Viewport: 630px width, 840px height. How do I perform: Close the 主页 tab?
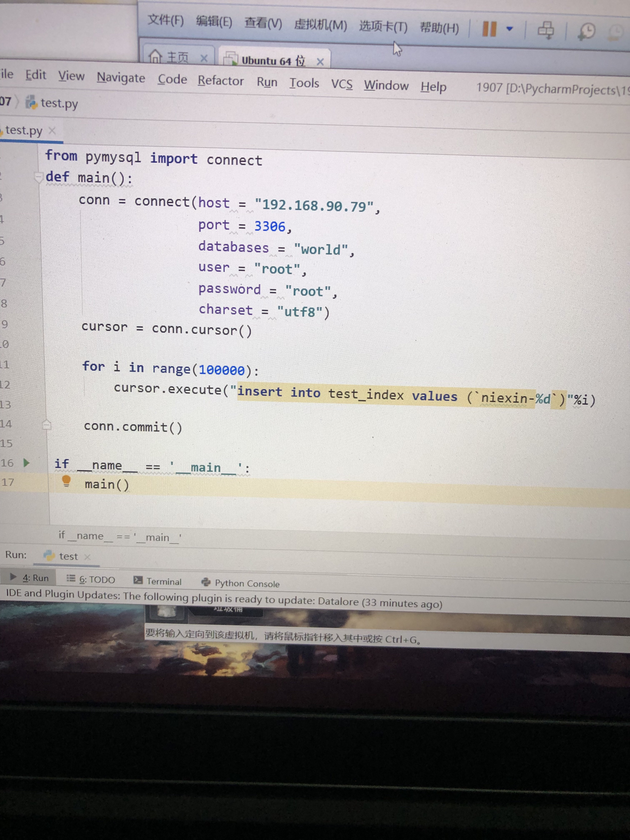[x=204, y=58]
